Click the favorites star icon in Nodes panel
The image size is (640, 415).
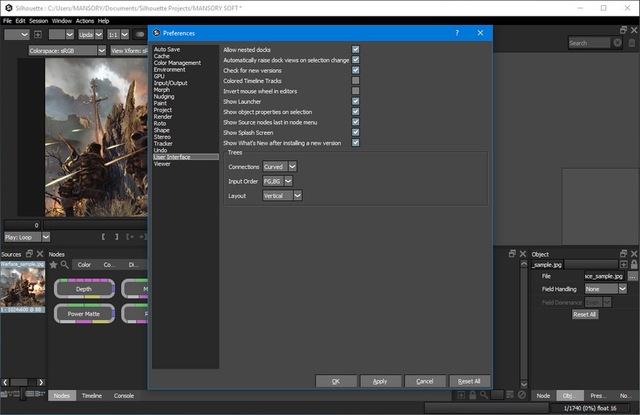pyautogui.click(x=53, y=265)
